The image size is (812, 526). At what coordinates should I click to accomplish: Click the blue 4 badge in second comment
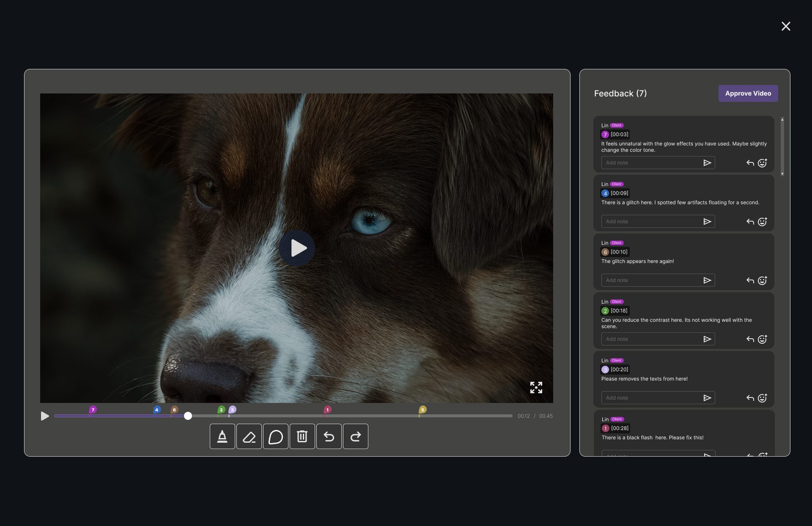[605, 193]
